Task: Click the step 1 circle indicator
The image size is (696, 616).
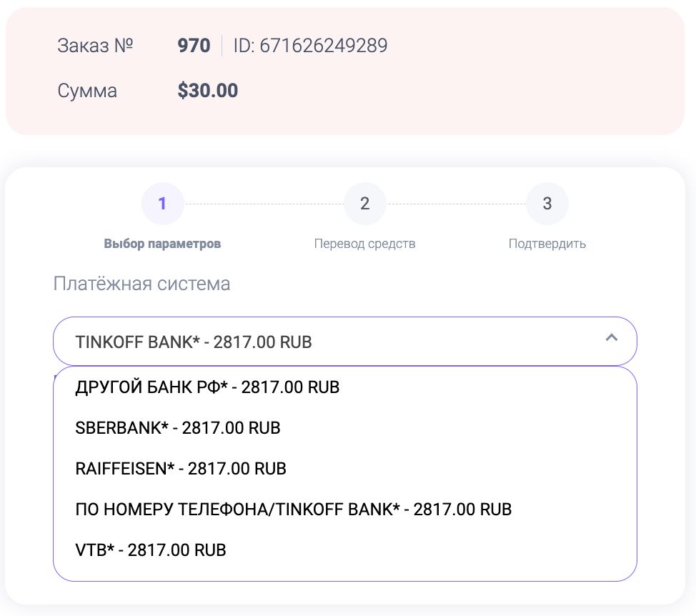Action: coord(162,204)
